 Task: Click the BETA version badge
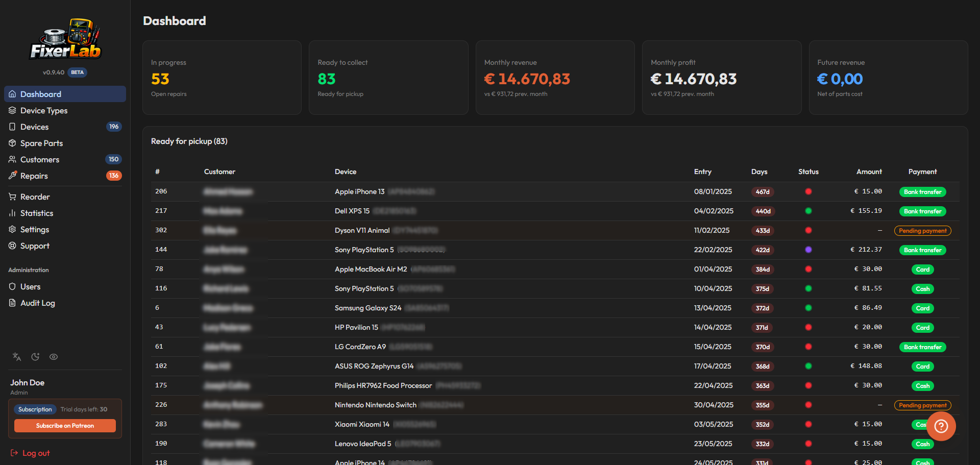point(78,72)
